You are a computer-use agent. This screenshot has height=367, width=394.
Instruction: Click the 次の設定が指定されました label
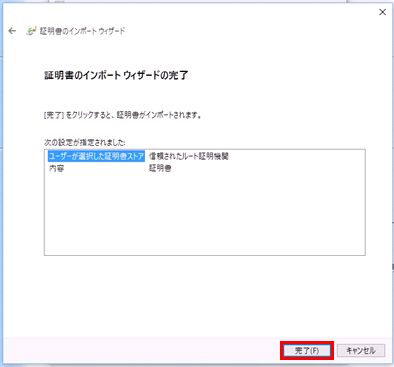85,142
